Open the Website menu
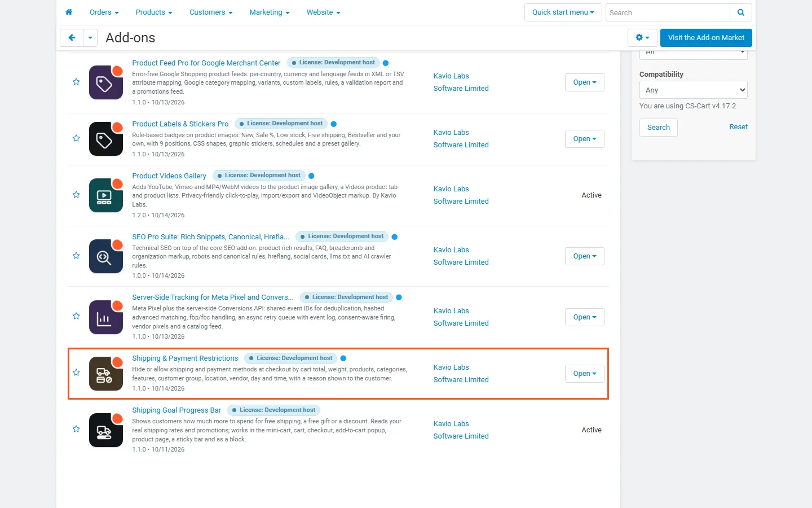Screen dimensions: 812x508 pyautogui.click(x=324, y=12)
